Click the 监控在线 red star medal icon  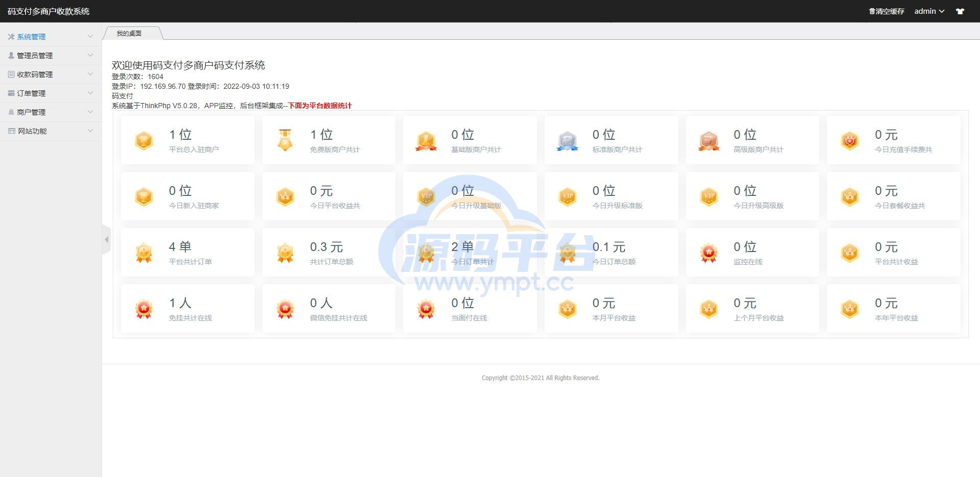[709, 253]
